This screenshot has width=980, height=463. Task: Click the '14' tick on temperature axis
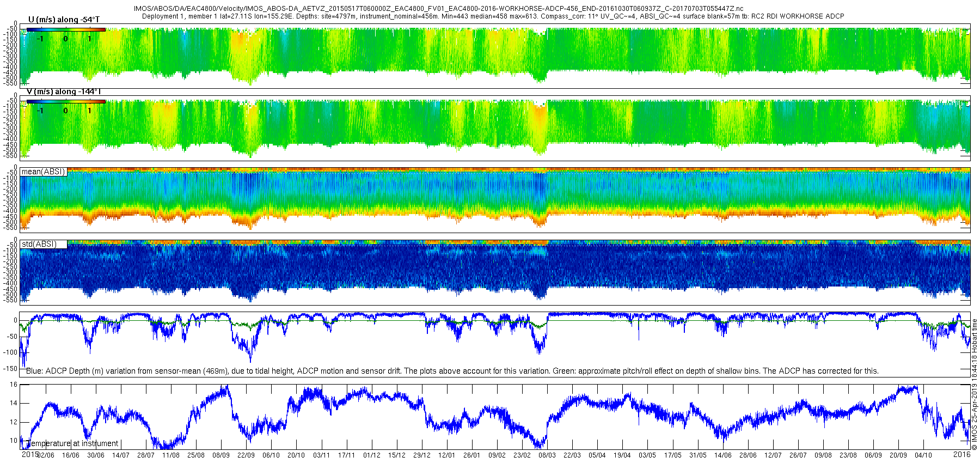point(14,404)
